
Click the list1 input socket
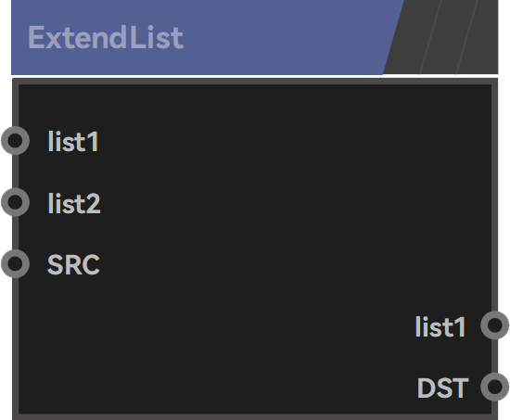tap(15, 141)
